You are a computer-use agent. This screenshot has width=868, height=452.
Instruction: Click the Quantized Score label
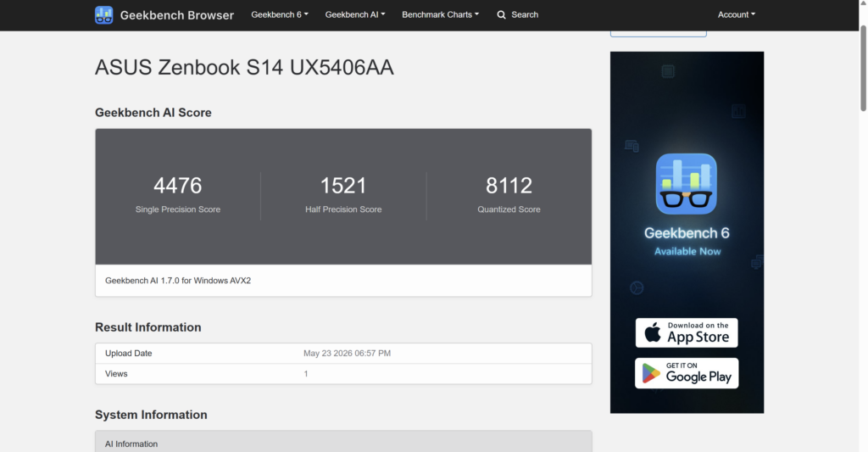coord(509,209)
